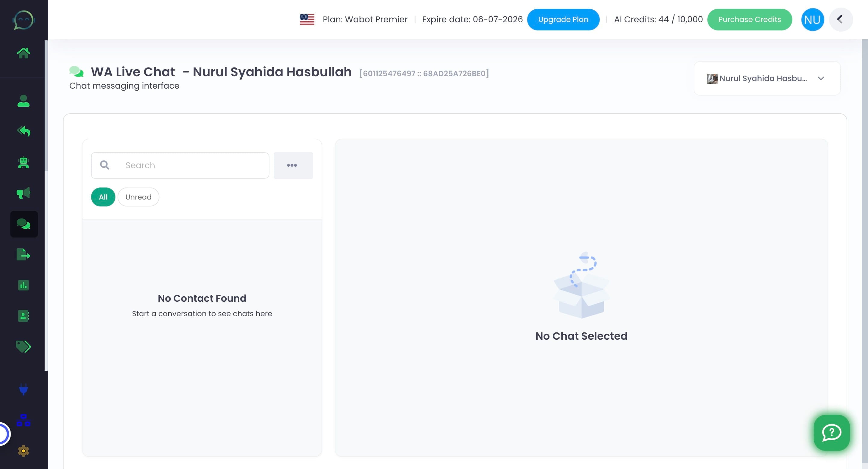Open the tags label icon in sidebar
Screen dimensions: 868x469
point(23,346)
